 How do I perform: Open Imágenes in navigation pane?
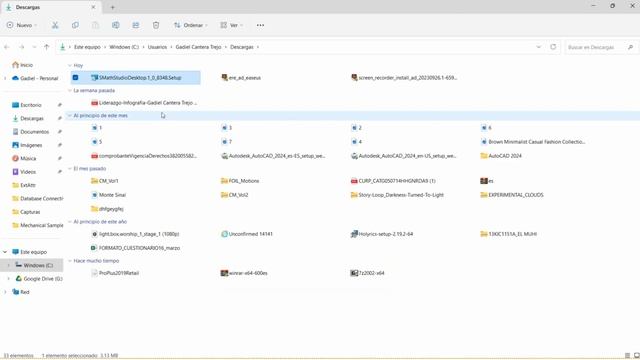[27, 145]
